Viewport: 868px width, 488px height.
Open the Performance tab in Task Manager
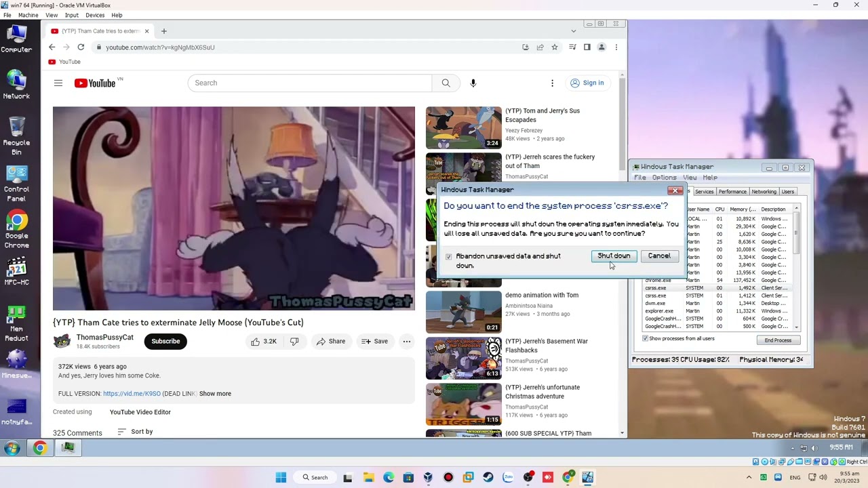pyautogui.click(x=732, y=192)
